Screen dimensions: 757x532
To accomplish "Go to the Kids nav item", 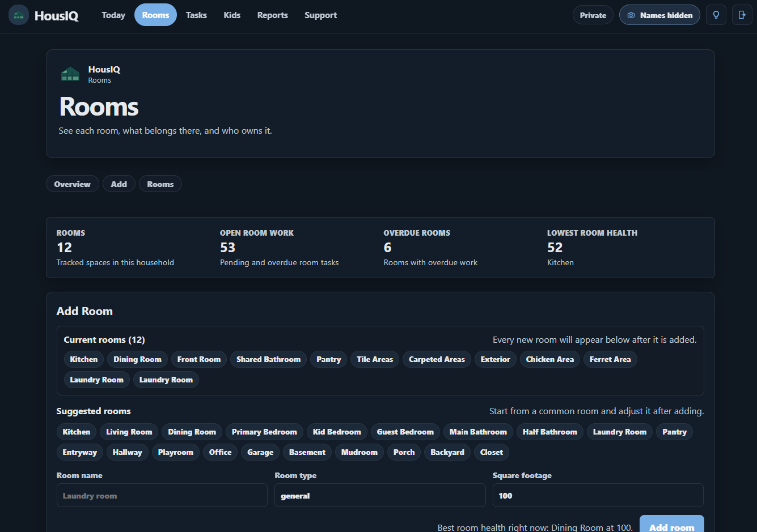I will (232, 15).
